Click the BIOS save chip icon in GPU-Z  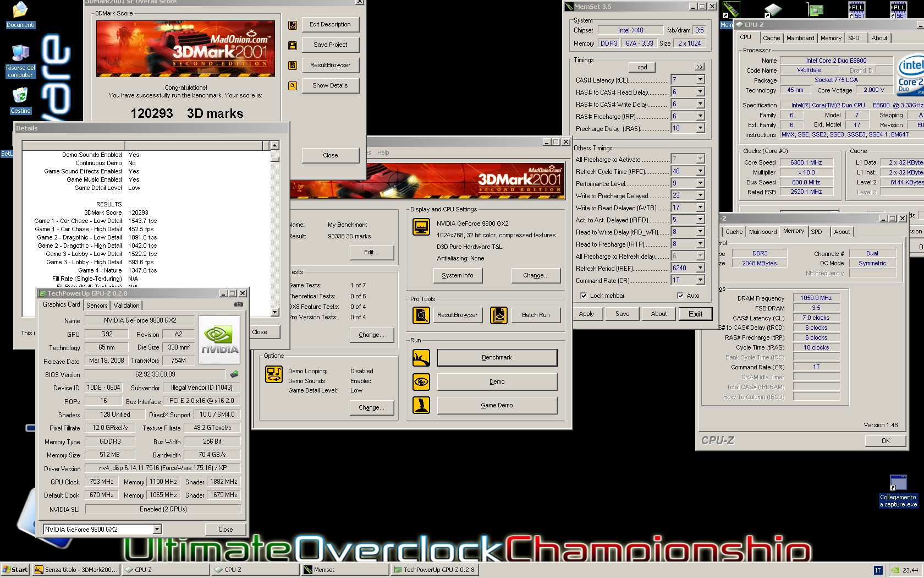pyautogui.click(x=234, y=374)
